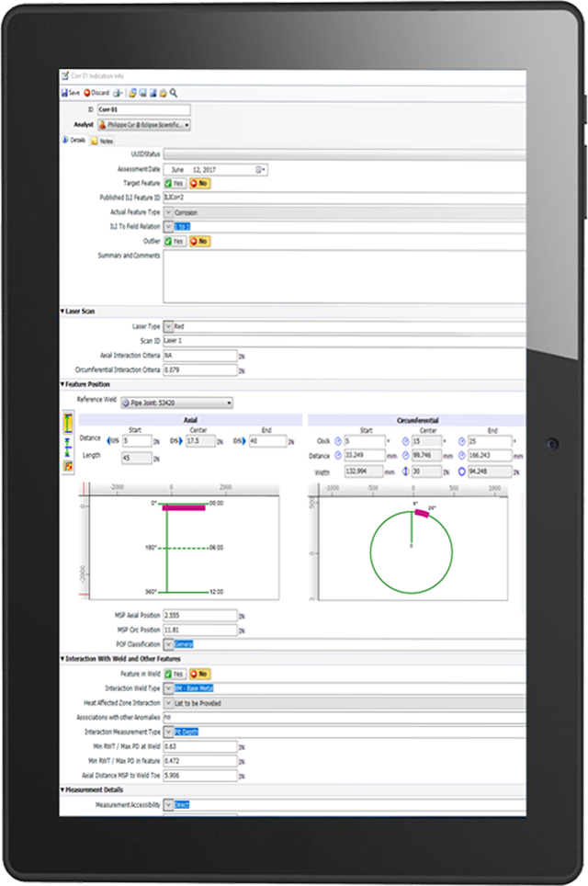The width and height of the screenshot is (588, 886).
Task: Open the Actual Feature Type dropdown
Action: tap(168, 212)
